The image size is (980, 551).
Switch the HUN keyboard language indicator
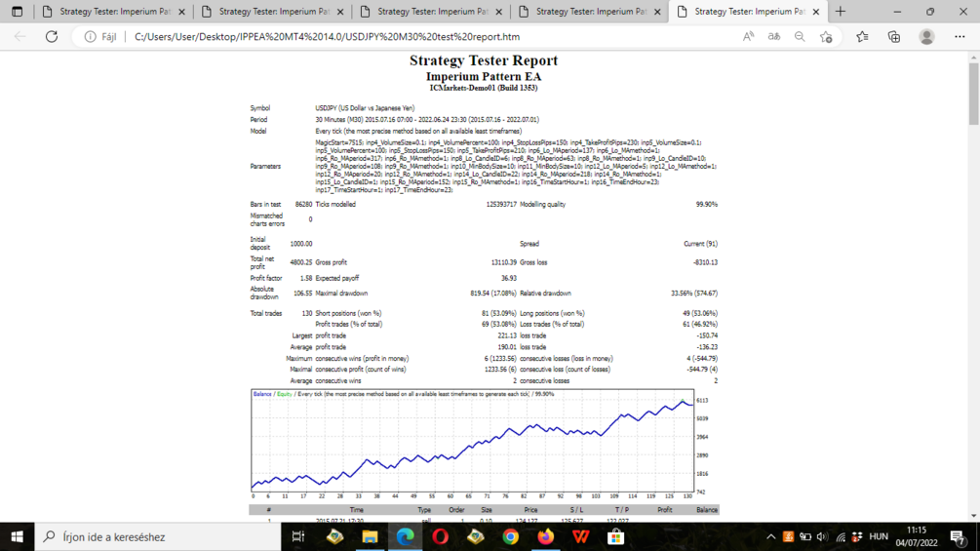879,536
